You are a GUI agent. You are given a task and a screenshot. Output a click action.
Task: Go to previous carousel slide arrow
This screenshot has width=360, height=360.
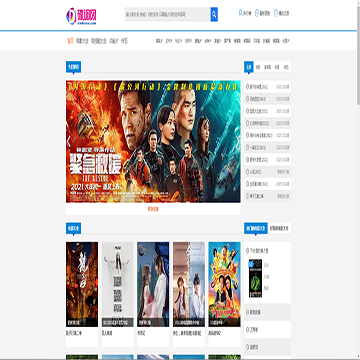pos(69,141)
